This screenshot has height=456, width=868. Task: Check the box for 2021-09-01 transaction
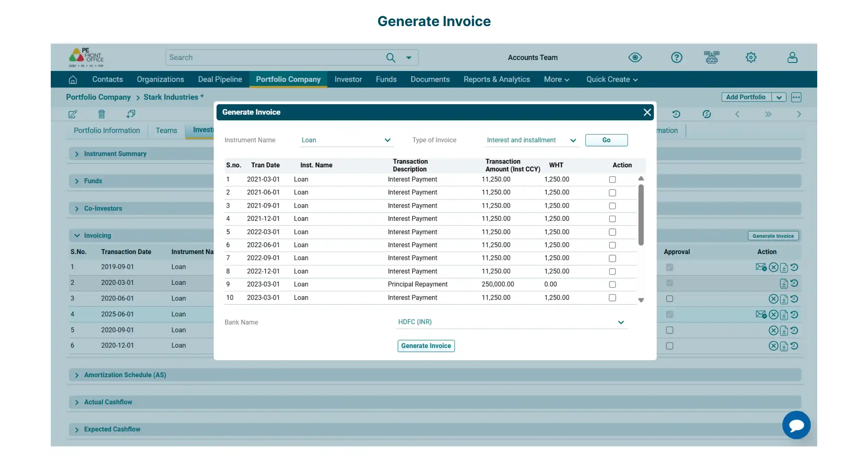click(x=612, y=206)
